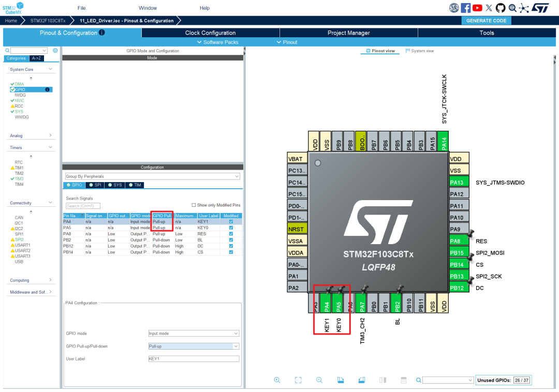Switch to A->Z sorting tab
The width and height of the screenshot is (559, 392).
click(36, 58)
